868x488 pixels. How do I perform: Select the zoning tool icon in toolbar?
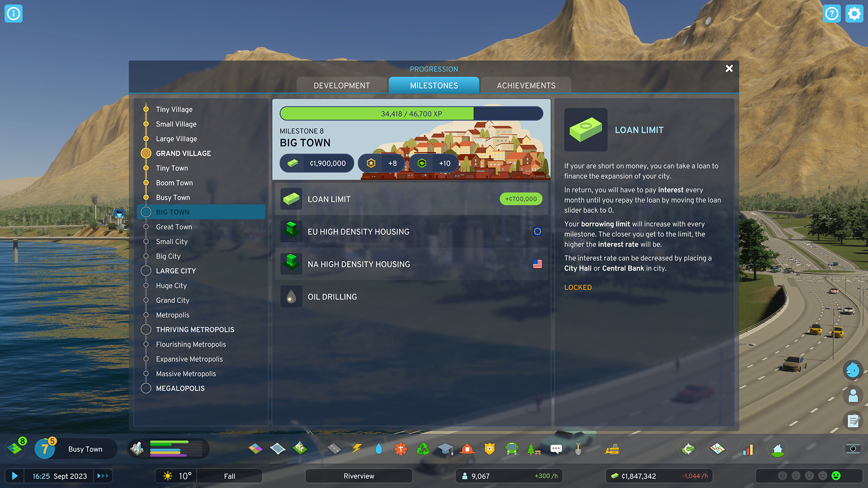point(256,448)
